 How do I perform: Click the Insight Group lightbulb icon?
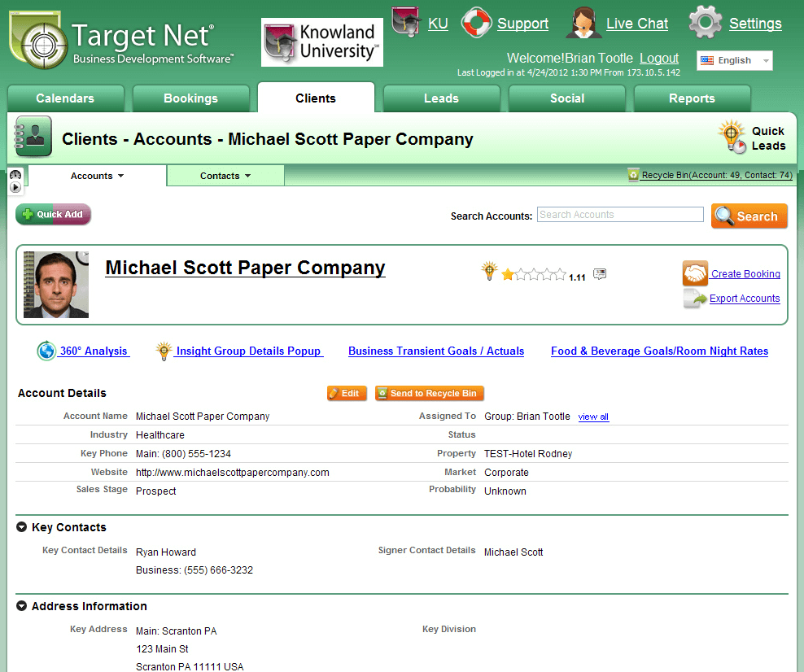pyautogui.click(x=164, y=351)
